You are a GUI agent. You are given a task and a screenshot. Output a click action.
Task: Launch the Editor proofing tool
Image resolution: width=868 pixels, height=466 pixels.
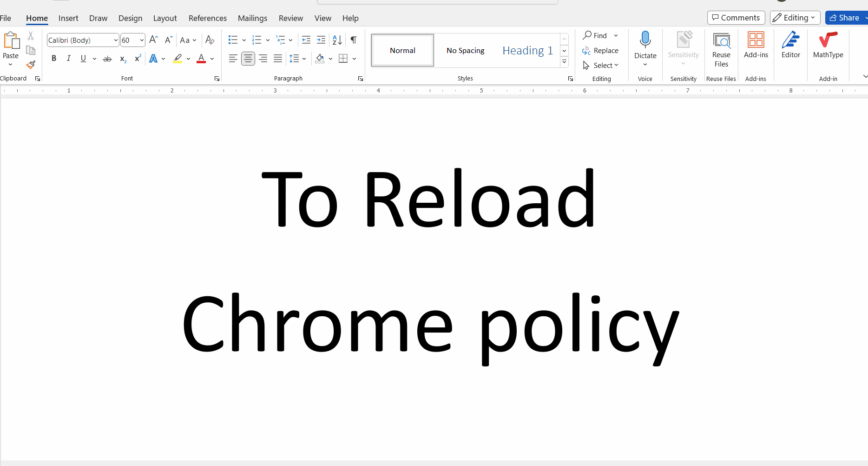click(791, 45)
